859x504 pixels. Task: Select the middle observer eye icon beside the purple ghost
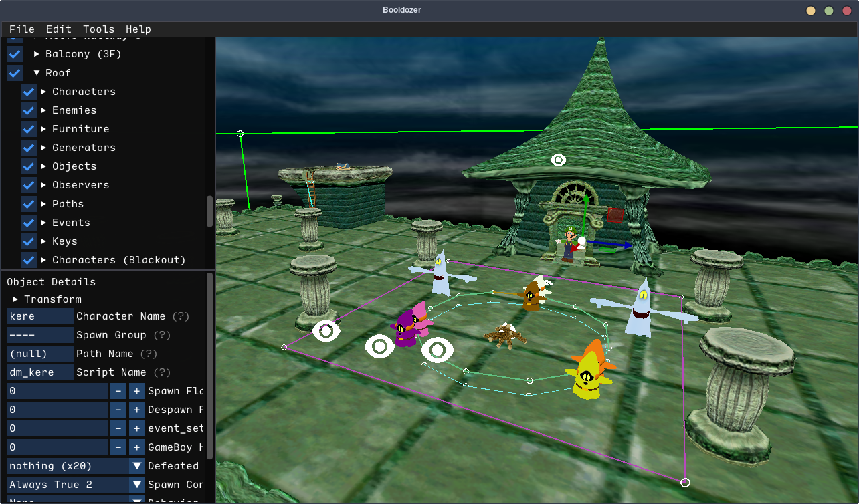click(x=379, y=346)
